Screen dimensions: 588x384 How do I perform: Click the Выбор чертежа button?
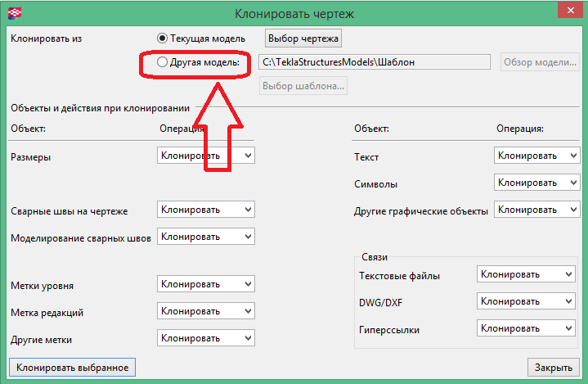pyautogui.click(x=303, y=38)
